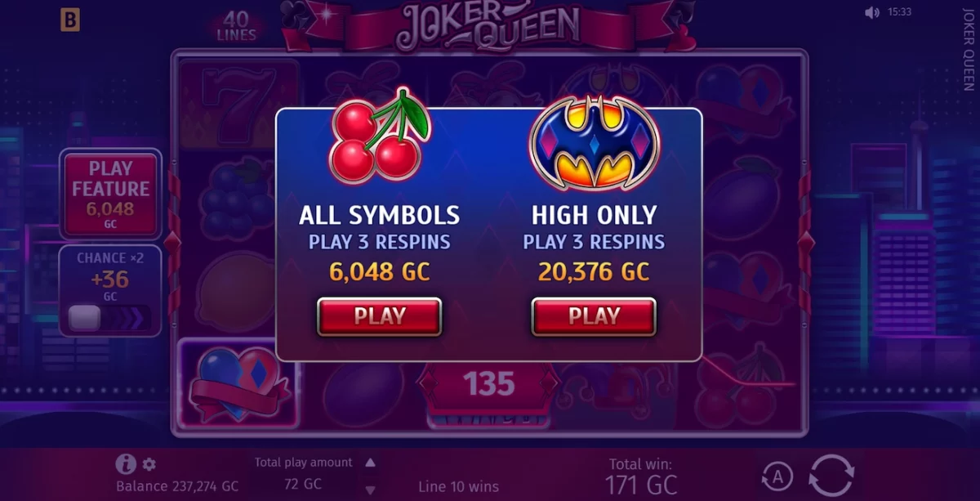This screenshot has width=980, height=501.
Task: Select the bat mask High Only icon
Action: click(x=594, y=145)
